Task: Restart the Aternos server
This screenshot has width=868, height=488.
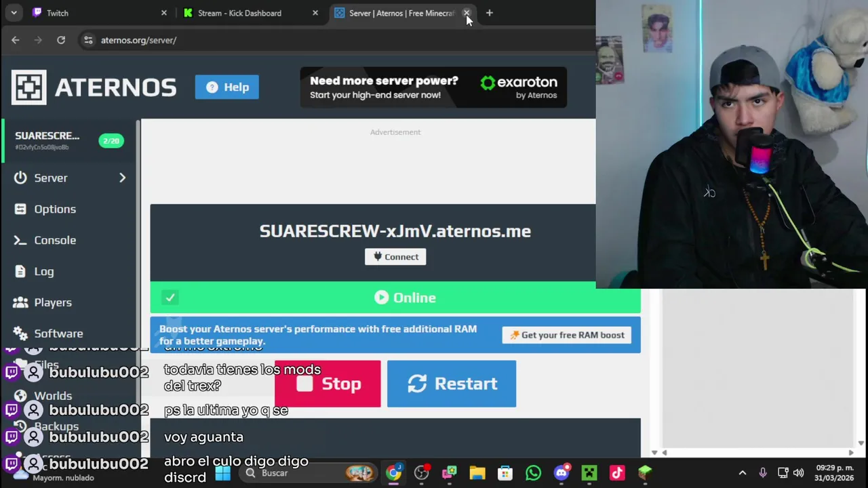Action: pos(452,384)
